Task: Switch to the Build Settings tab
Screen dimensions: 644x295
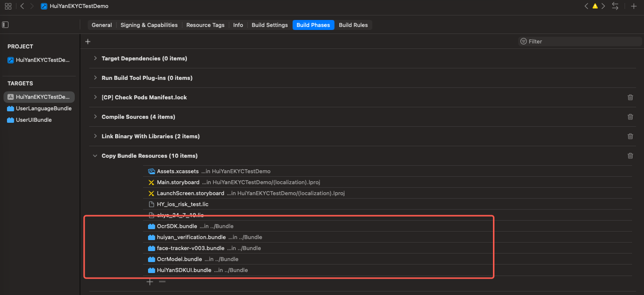Action: (270, 25)
